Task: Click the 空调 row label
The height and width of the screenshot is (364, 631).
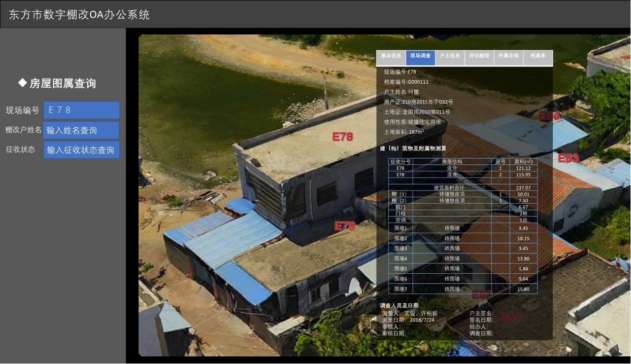Action: (x=401, y=220)
